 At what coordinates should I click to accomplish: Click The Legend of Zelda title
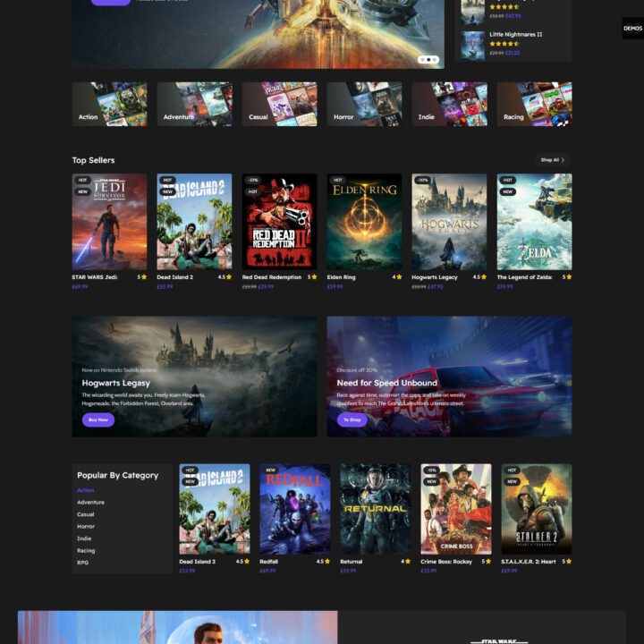pyautogui.click(x=524, y=277)
